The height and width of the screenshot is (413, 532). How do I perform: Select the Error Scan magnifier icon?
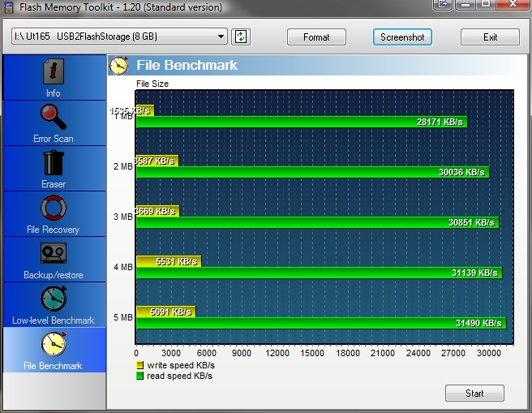pos(54,118)
